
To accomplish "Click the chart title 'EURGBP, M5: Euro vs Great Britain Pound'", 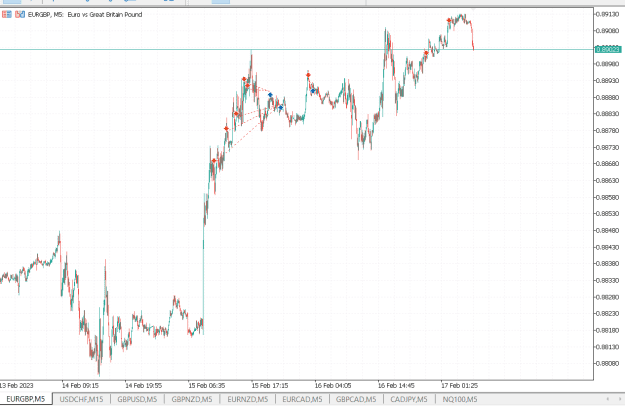I will click(x=85, y=15).
